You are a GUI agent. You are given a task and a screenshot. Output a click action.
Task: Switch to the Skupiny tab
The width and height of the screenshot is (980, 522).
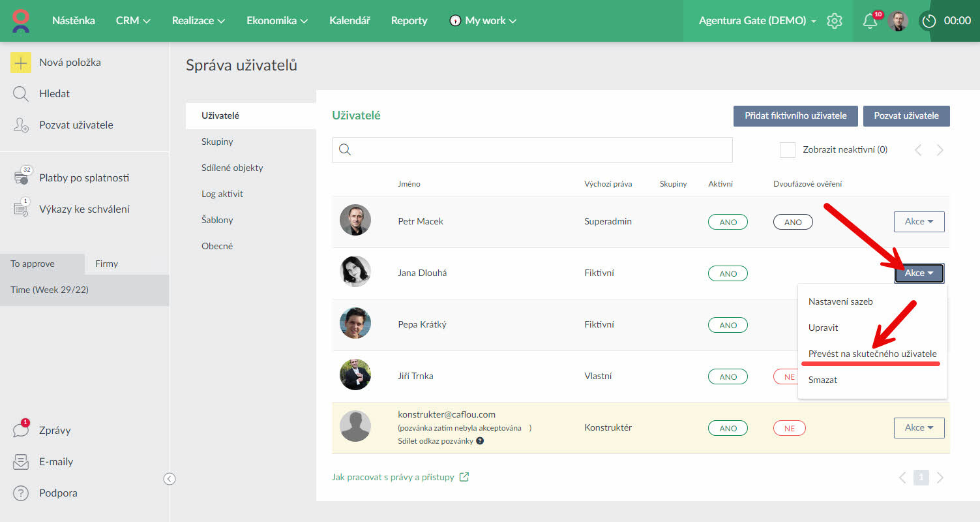coord(217,142)
